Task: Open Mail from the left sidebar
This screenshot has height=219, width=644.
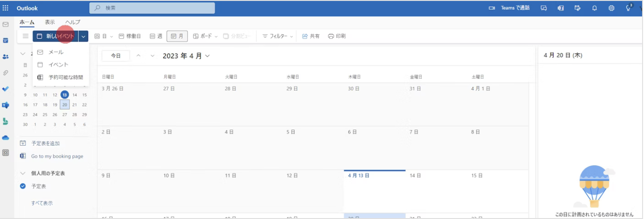Action: (x=6, y=24)
